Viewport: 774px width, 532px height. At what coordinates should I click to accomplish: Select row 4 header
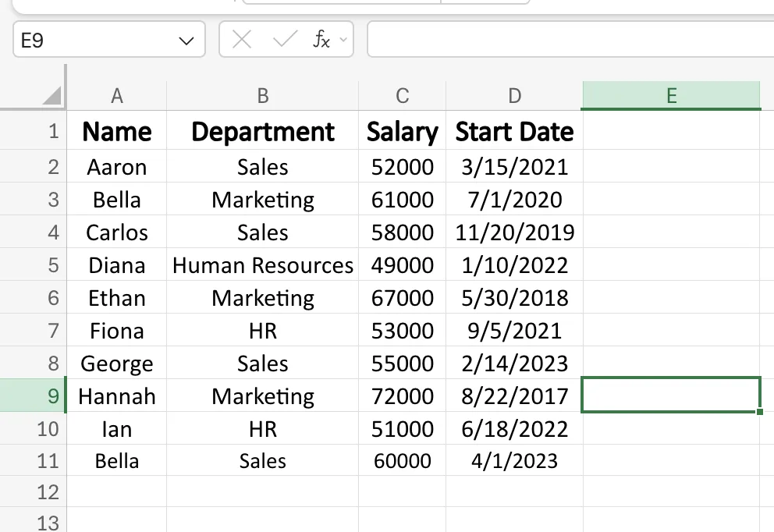coord(33,232)
